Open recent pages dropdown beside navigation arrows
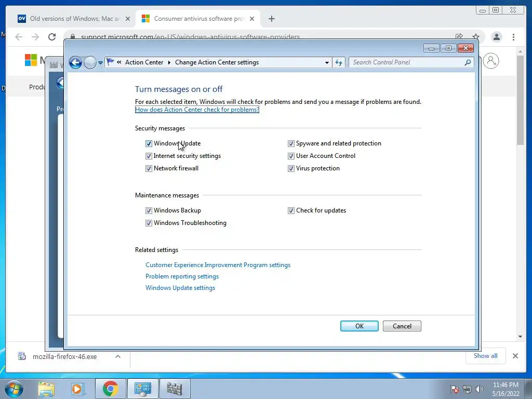 [x=100, y=62]
